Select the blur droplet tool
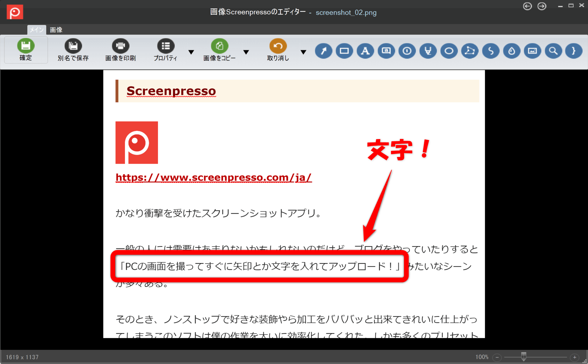Viewport: 588px width, 364px height. point(512,51)
